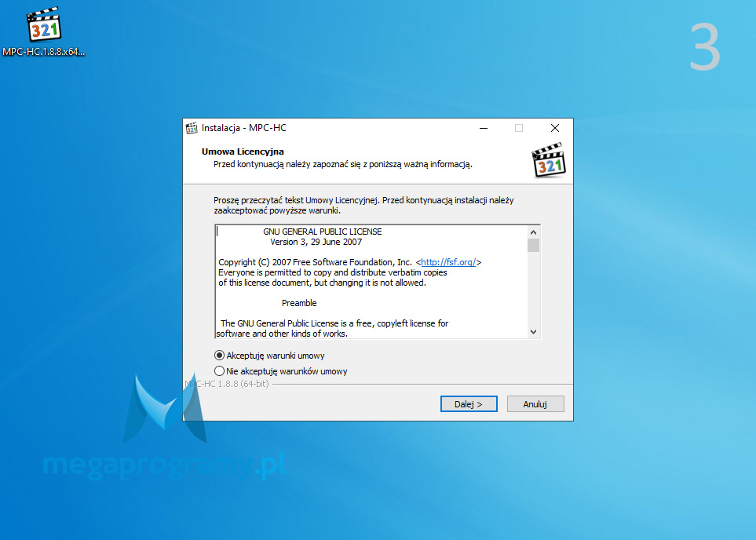The image size is (756, 540).
Task: Click the license scrollbar down arrow
Action: coord(533,332)
